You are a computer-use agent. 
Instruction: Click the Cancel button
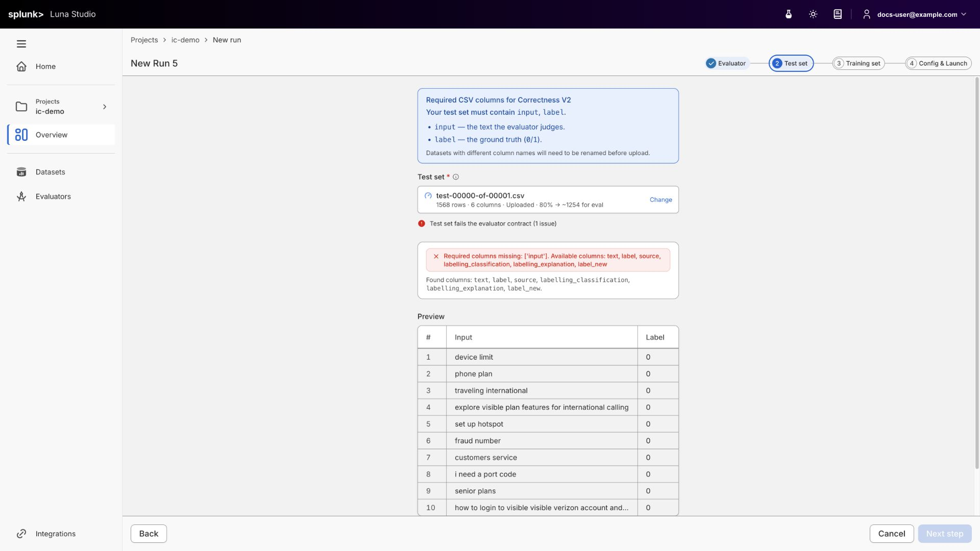[x=892, y=534]
